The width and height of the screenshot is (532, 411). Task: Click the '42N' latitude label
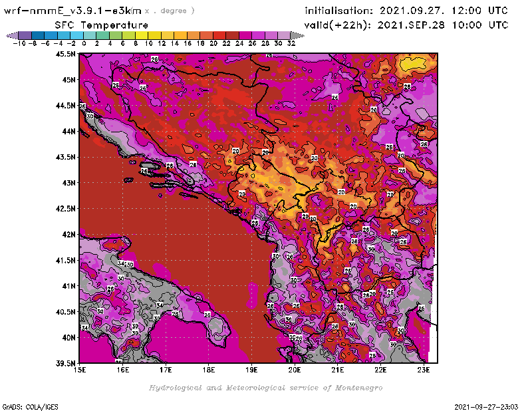click(x=68, y=234)
